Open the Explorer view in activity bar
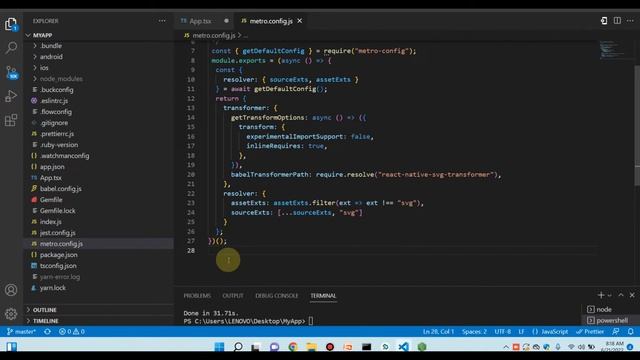 coord(11,24)
